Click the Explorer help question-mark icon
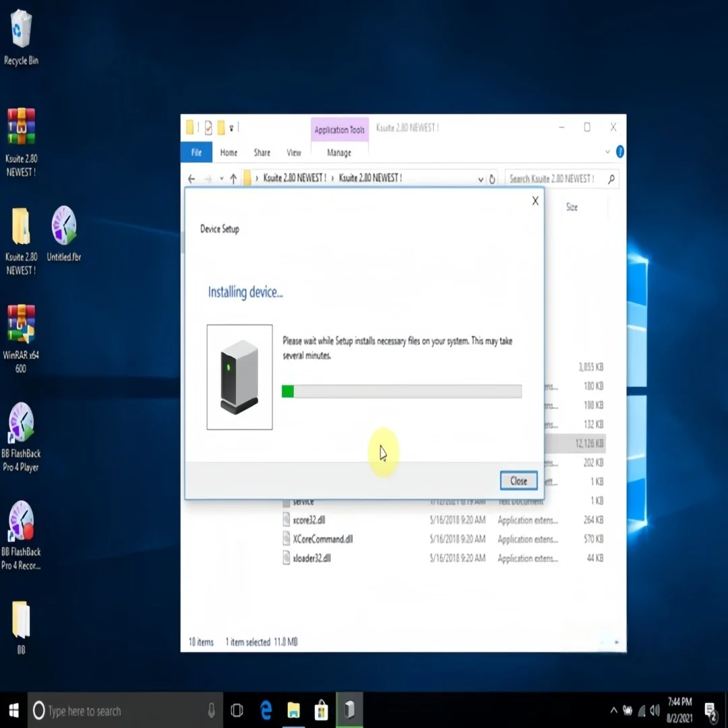 620,152
